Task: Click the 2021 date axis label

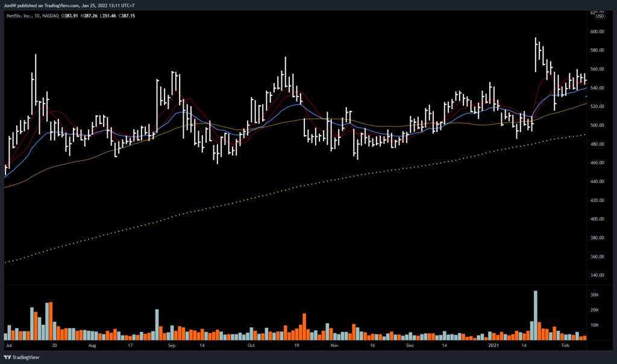Action: click(x=494, y=347)
